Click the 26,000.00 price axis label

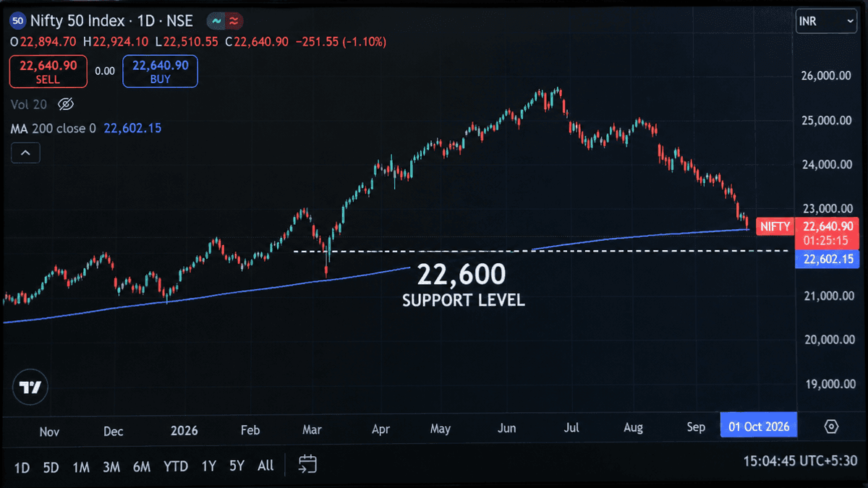tap(827, 76)
